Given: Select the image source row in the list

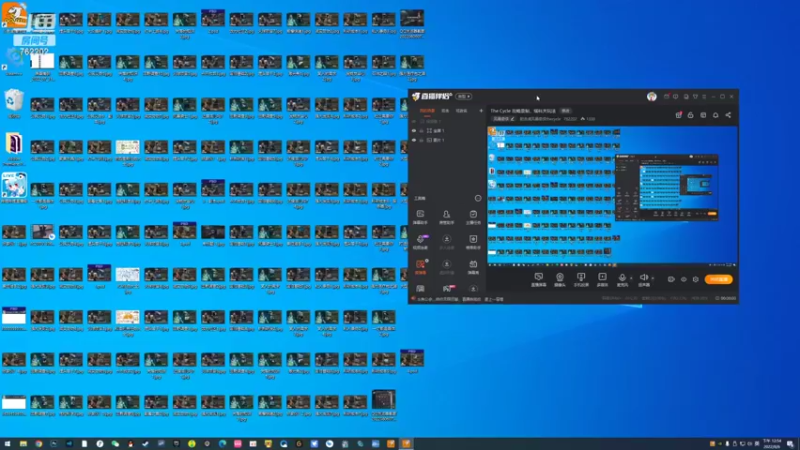Looking at the screenshot, I should tap(447, 140).
